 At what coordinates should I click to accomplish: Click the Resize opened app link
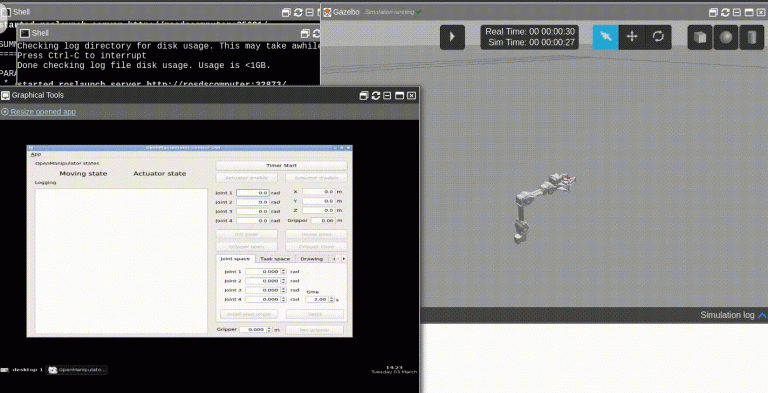pos(43,112)
